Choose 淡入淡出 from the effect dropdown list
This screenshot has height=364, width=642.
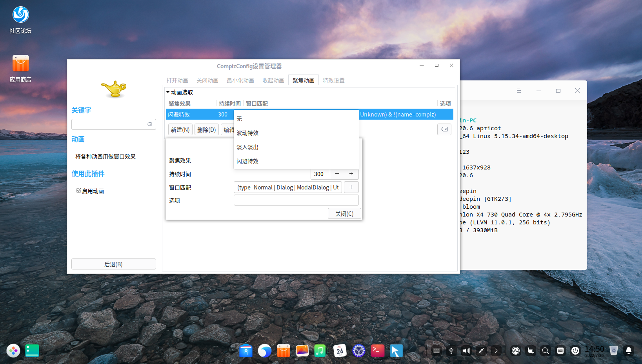296,147
